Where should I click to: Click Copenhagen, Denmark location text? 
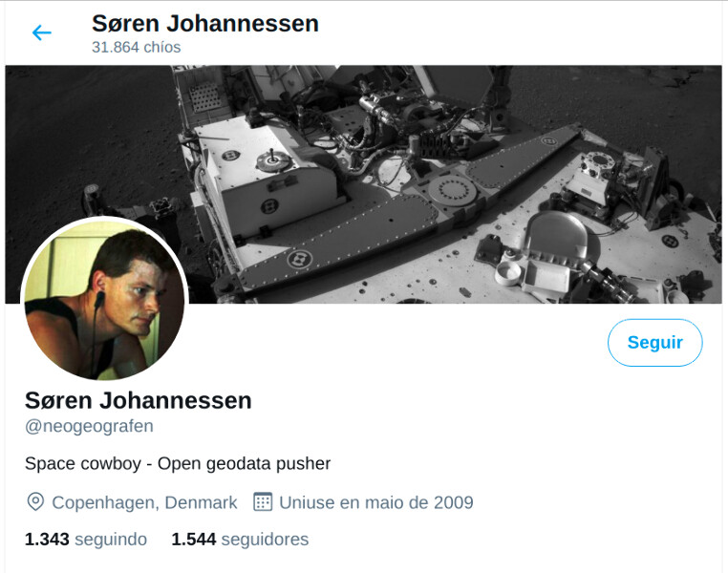[144, 502]
